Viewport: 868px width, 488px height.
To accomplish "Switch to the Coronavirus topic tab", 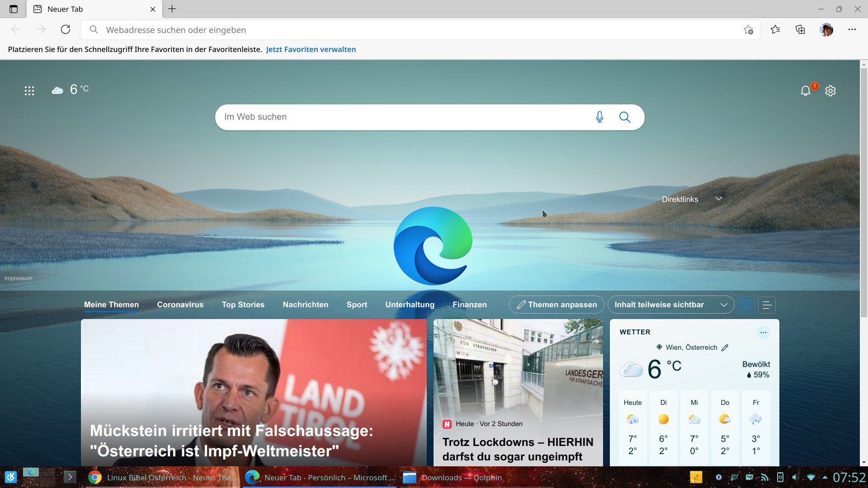I will pos(180,305).
